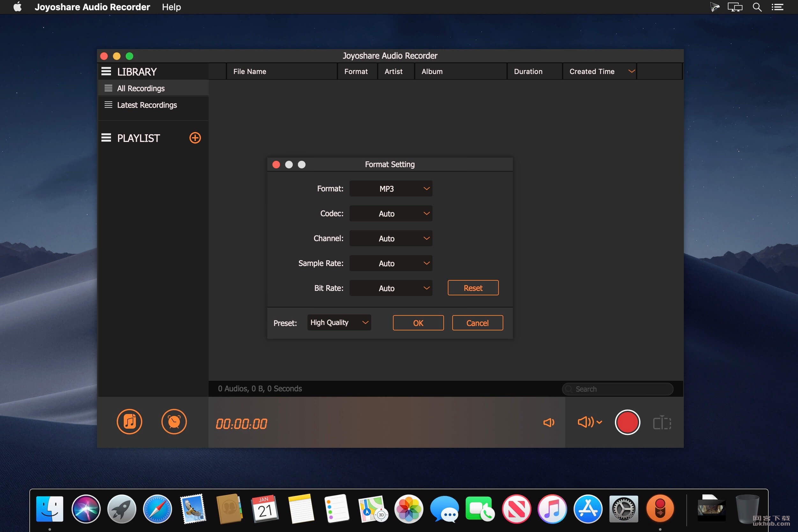This screenshot has width=798, height=532.
Task: Click the LIBRARY hamburger icon
Action: click(x=106, y=71)
